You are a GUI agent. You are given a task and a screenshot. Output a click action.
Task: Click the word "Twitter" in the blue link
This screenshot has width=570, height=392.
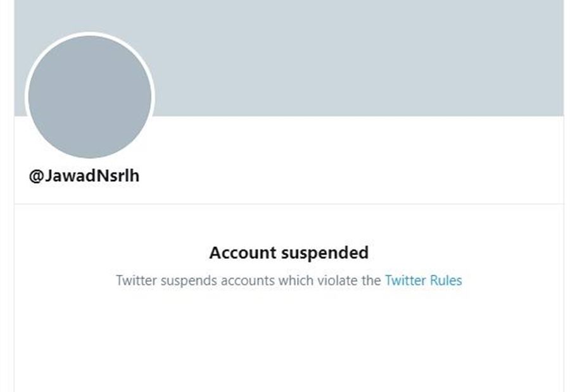click(405, 281)
